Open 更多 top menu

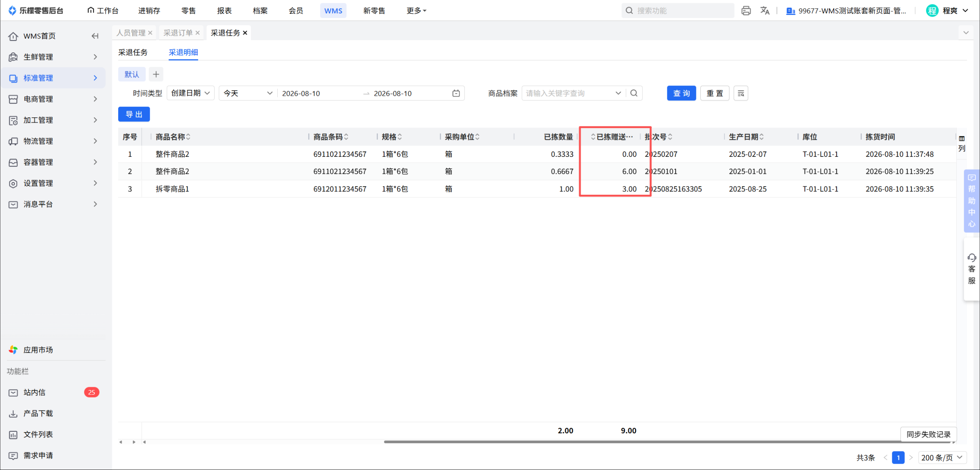tap(416, 11)
